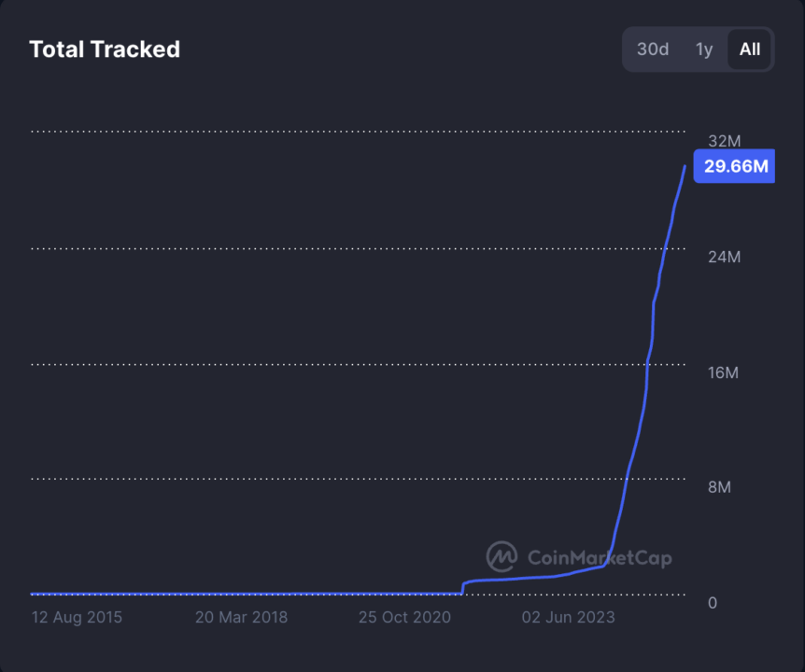Select the 30d time range

pyautogui.click(x=652, y=49)
